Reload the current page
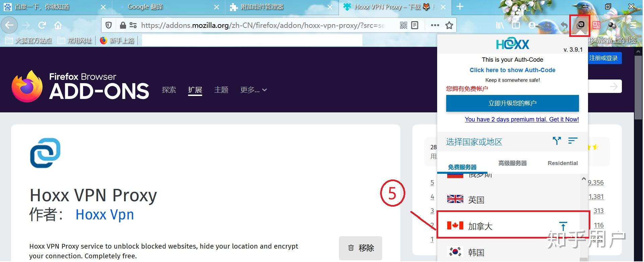 (42, 25)
